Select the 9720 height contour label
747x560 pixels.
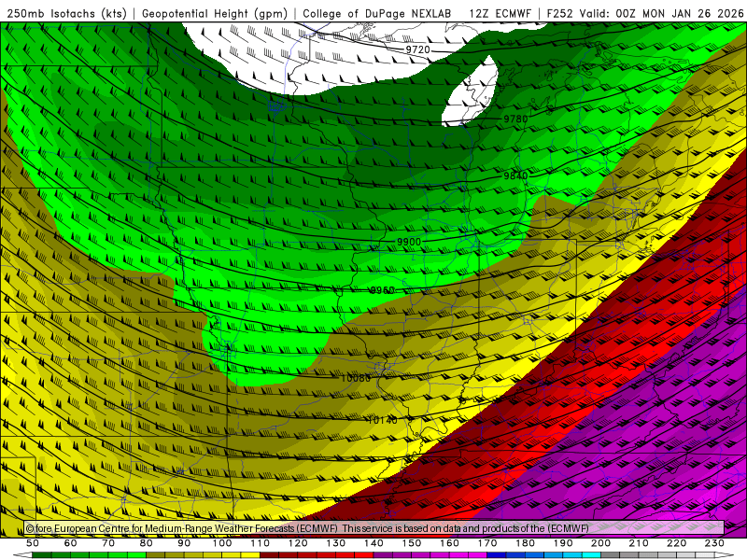click(417, 49)
